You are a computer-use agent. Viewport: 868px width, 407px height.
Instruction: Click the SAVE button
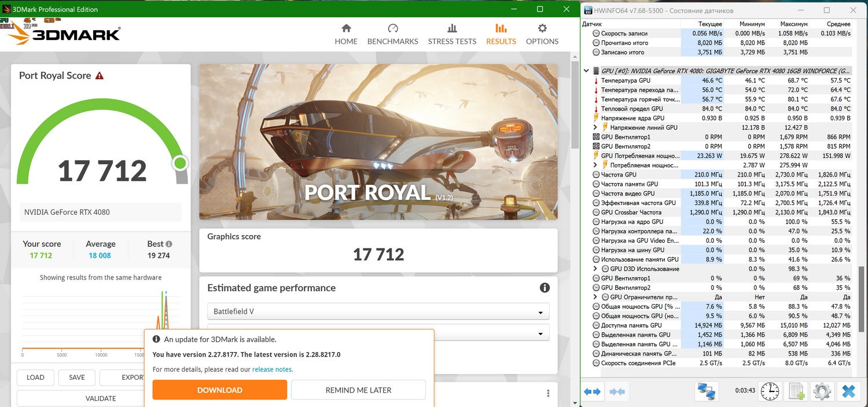(77, 377)
